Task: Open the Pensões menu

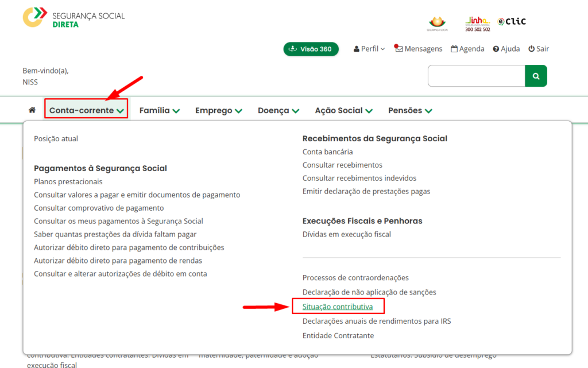Action: 410,110
